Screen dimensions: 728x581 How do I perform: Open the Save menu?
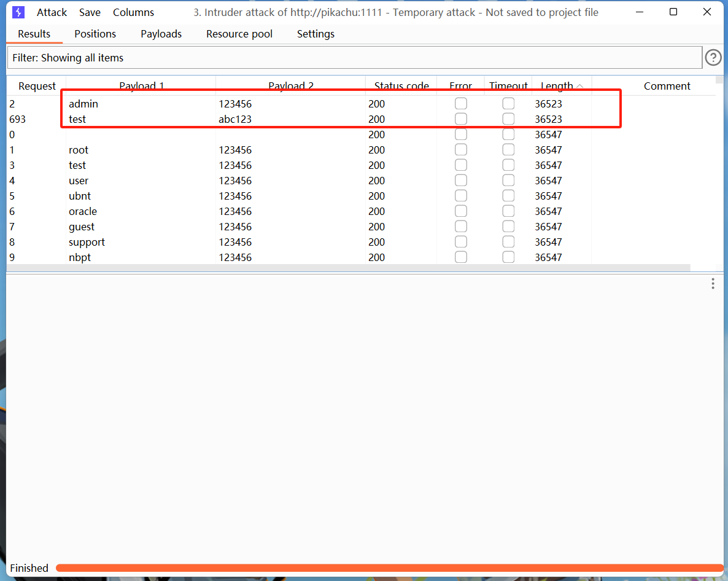pos(90,12)
